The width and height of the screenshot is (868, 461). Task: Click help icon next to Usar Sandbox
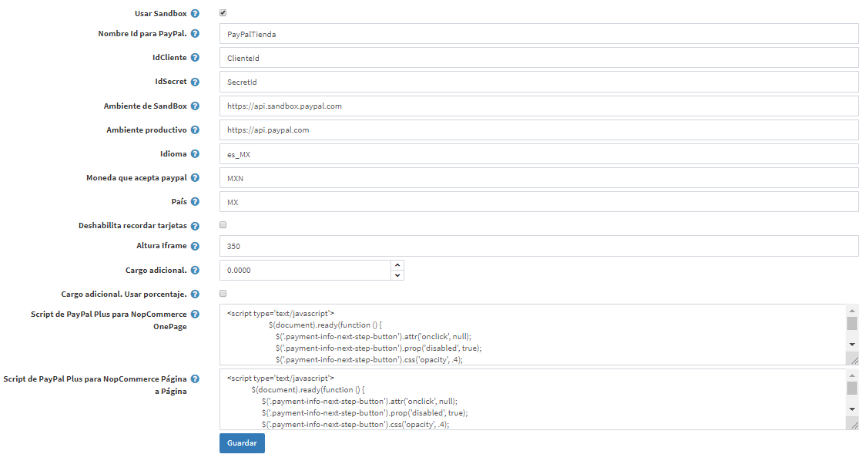pyautogui.click(x=195, y=13)
